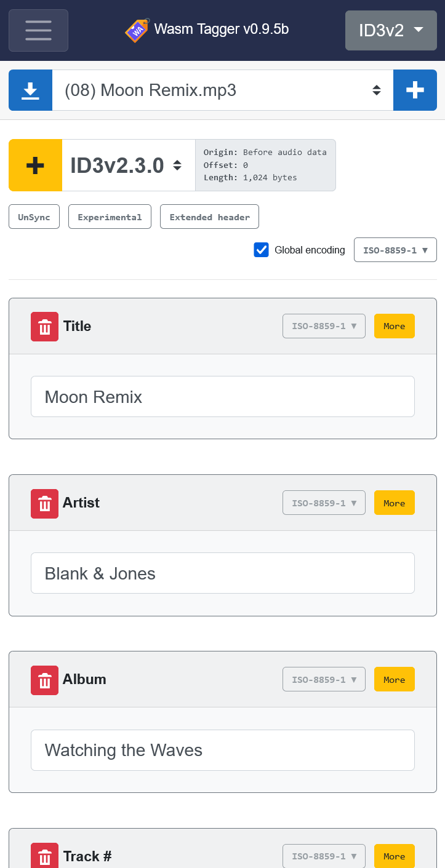Delete the Title frame
This screenshot has width=445, height=868.
(x=44, y=327)
